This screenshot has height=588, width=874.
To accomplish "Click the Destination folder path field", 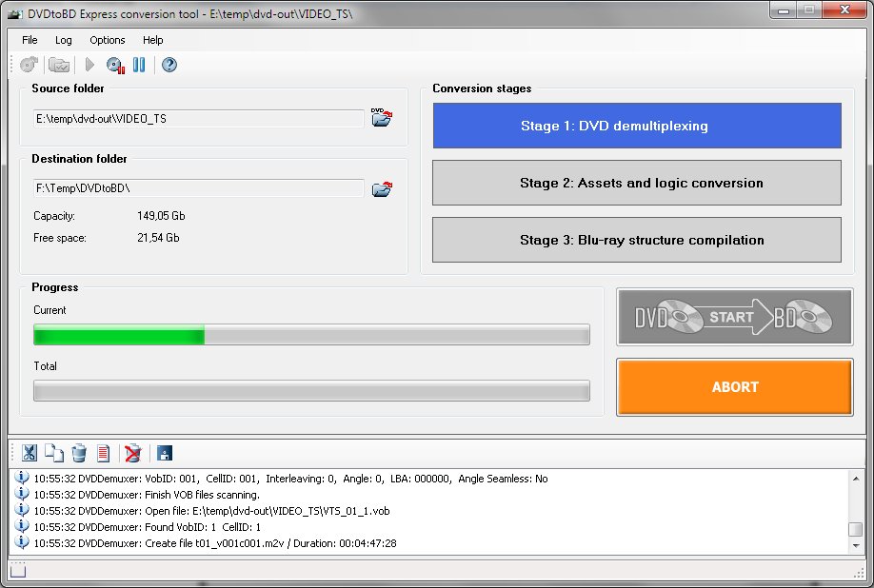I will (x=198, y=188).
